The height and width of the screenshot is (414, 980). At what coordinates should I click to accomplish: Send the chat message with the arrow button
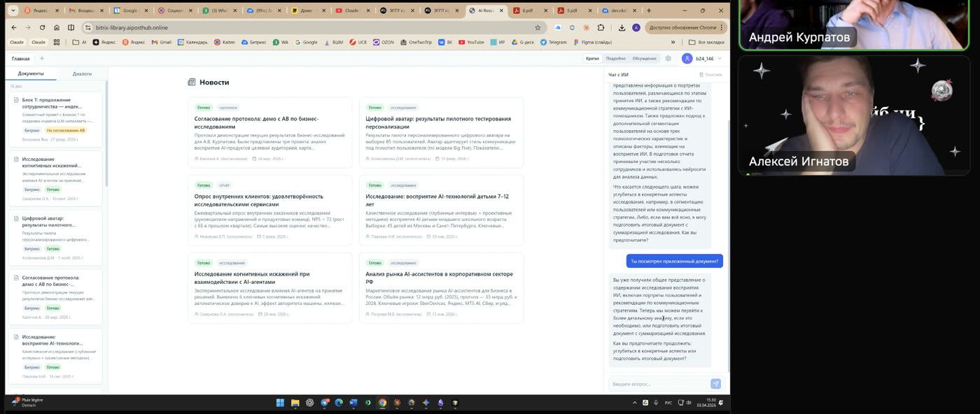(x=715, y=383)
